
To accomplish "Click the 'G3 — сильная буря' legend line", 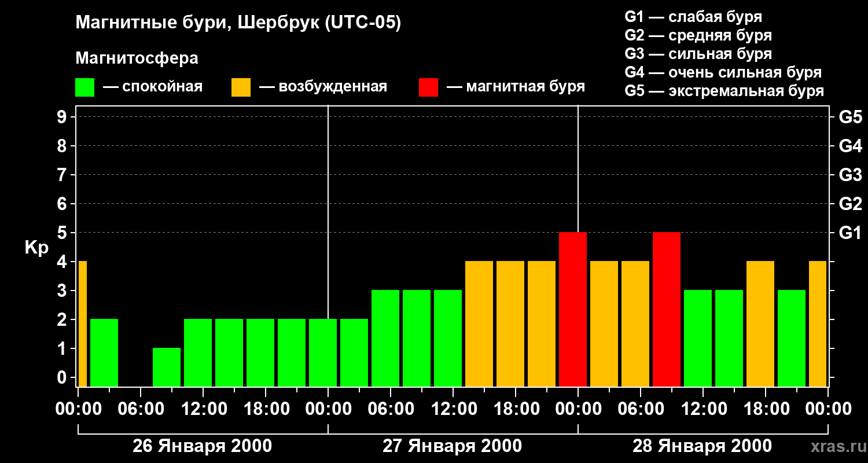I will (x=698, y=54).
